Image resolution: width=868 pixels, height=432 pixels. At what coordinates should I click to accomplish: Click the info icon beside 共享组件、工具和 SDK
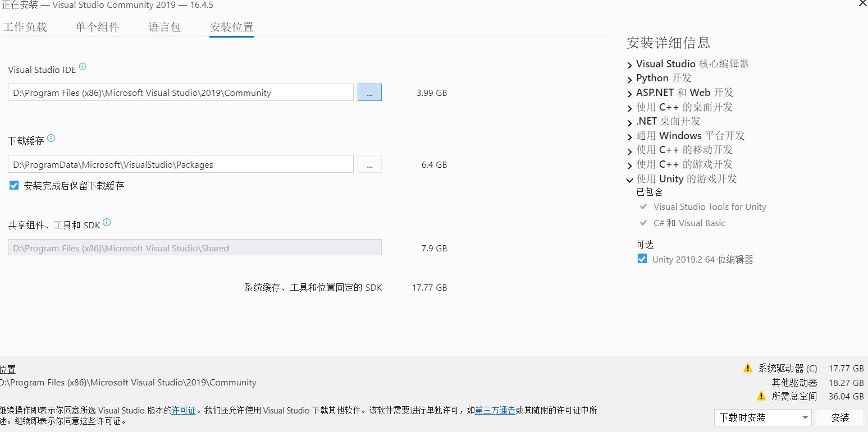[107, 222]
